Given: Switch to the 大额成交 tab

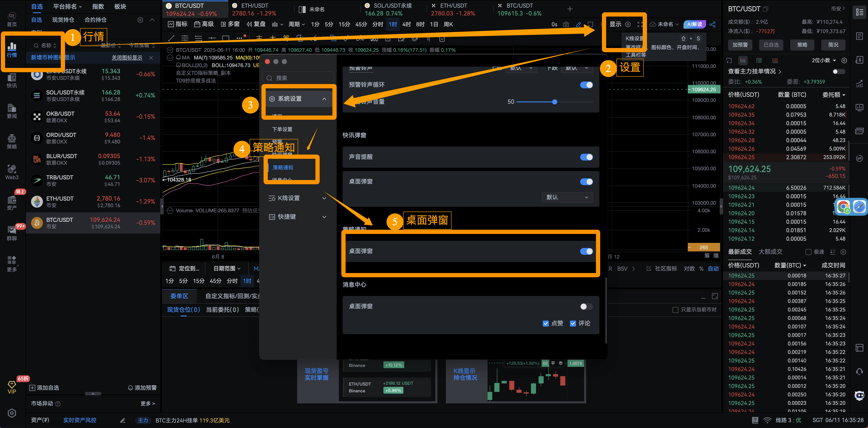Looking at the screenshot, I should [x=771, y=252].
